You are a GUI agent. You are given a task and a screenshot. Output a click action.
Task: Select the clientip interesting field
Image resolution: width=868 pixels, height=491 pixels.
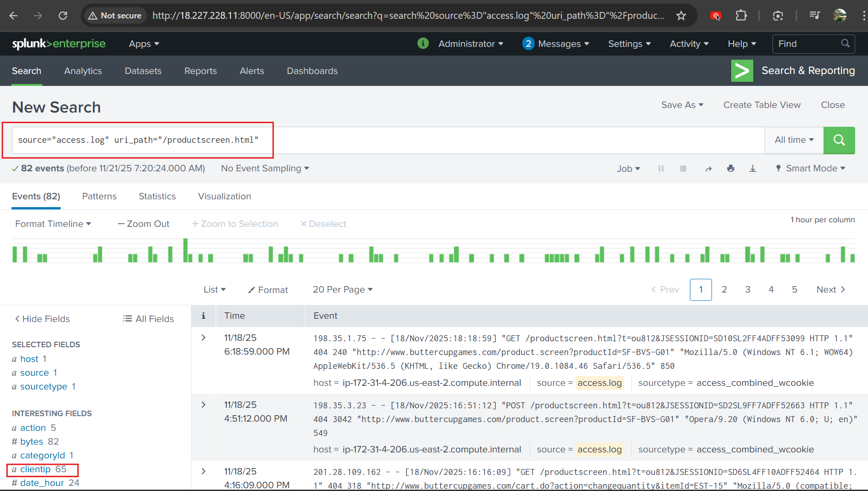coord(35,469)
